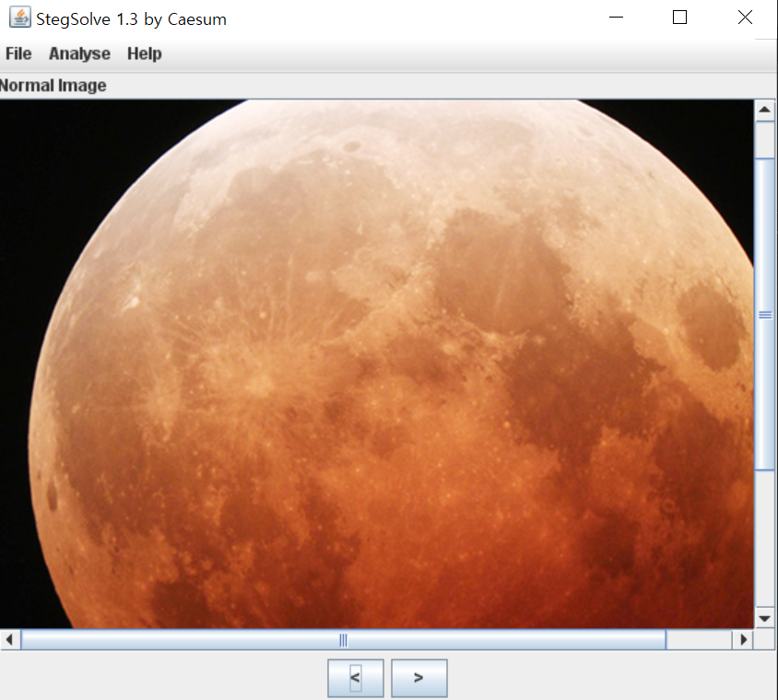Open the Help menu
778x700 pixels.
145,53
